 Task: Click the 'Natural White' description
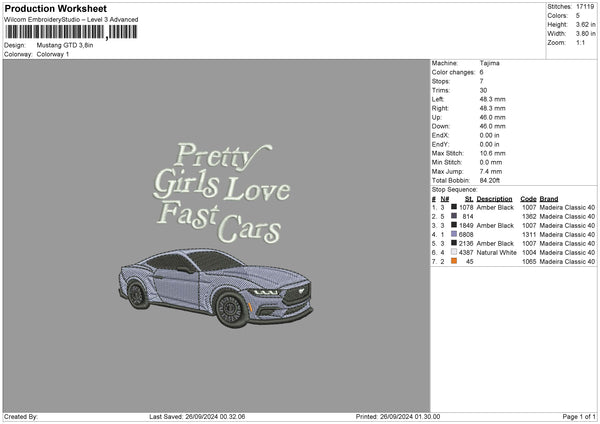[x=497, y=252]
